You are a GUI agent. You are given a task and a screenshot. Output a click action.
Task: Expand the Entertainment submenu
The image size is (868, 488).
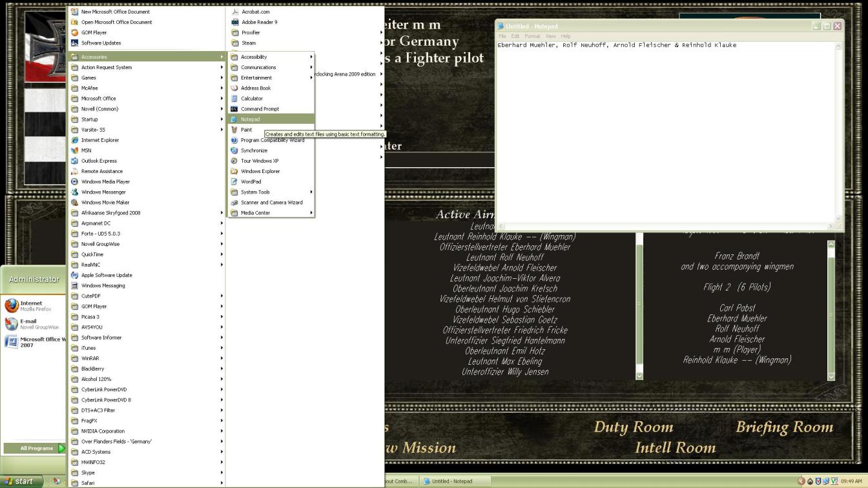click(271, 77)
